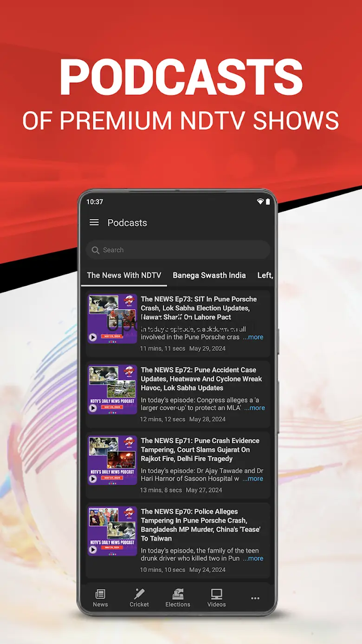Tap the search magnifier icon
362x644 pixels.
[x=96, y=250]
